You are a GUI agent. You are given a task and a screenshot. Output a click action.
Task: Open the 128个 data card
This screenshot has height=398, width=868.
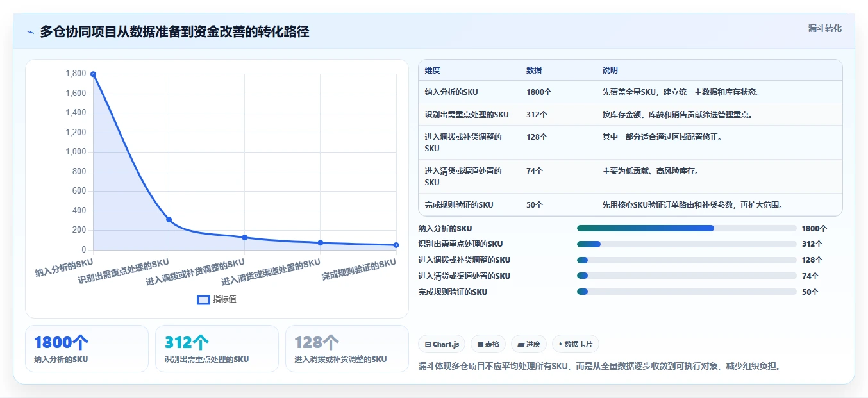(x=347, y=349)
